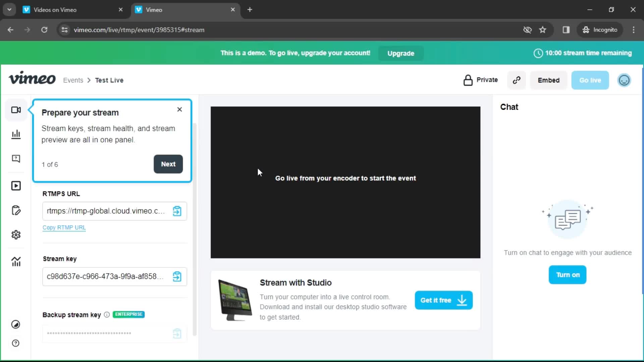The image size is (644, 362).
Task: Select the compass/discover icon in sidebar
Action: point(15,324)
